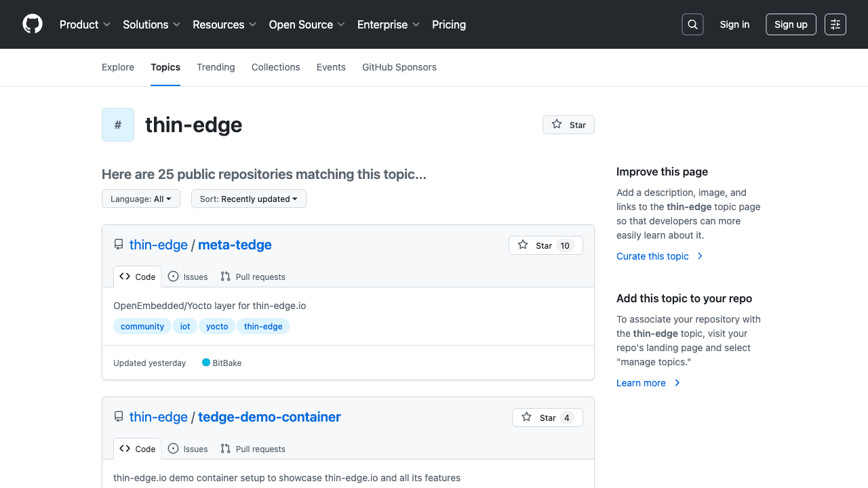Switch to the Trending tab
Viewport: 868px width, 488px height.
[x=216, y=67]
